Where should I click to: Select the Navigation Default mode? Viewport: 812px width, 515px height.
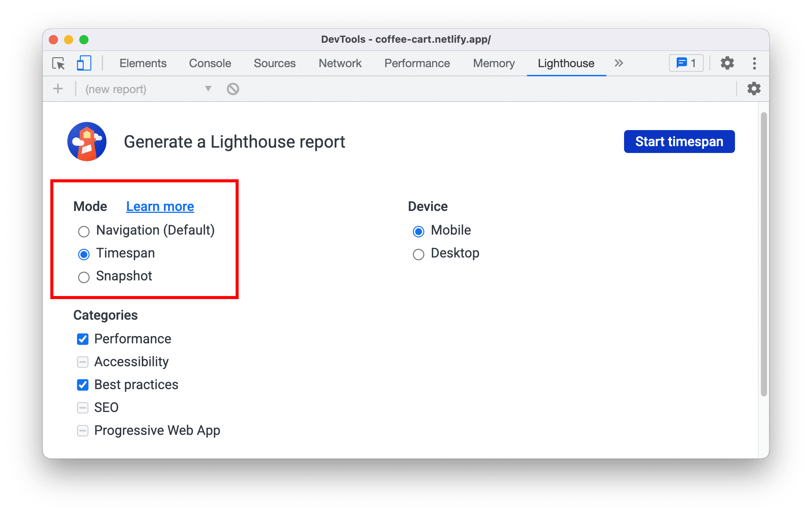click(83, 230)
